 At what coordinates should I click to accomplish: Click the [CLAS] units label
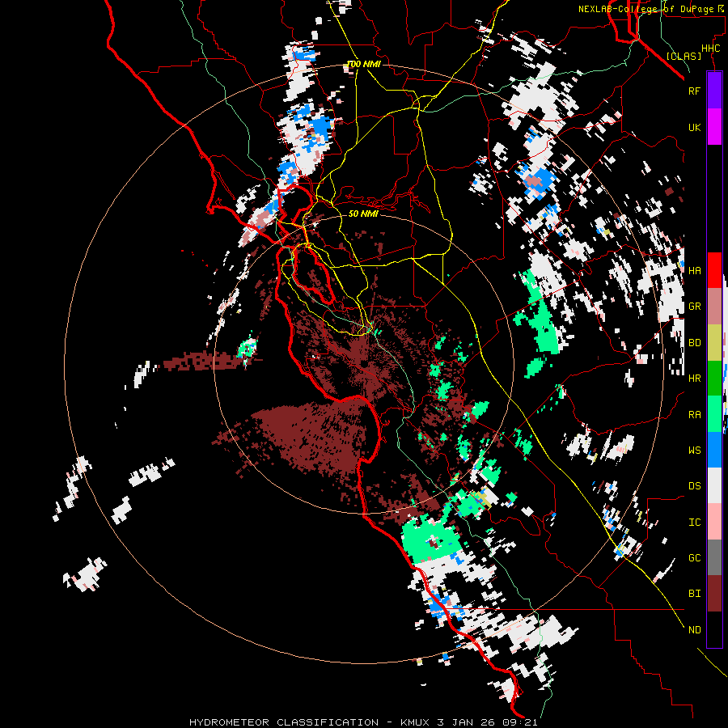coord(684,56)
